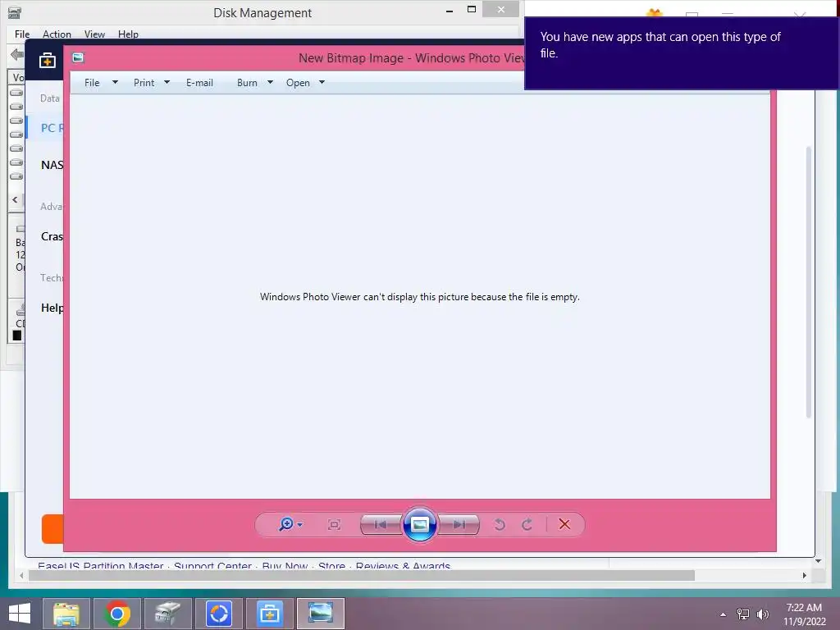840x630 pixels.
Task: Show hidden system tray icons
Action: 723,614
